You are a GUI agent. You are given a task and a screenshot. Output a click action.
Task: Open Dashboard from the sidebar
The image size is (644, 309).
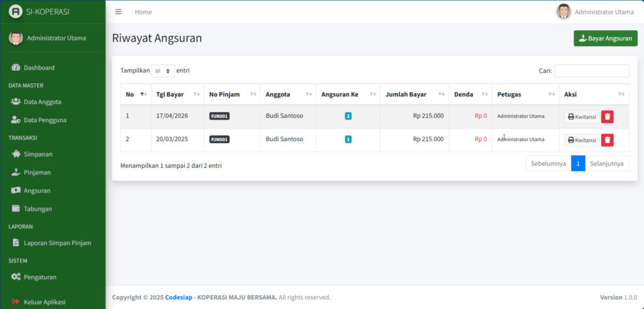pyautogui.click(x=39, y=67)
